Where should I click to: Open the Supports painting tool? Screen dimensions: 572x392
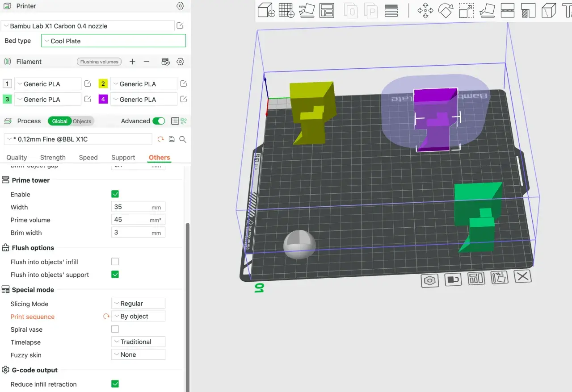click(x=528, y=10)
